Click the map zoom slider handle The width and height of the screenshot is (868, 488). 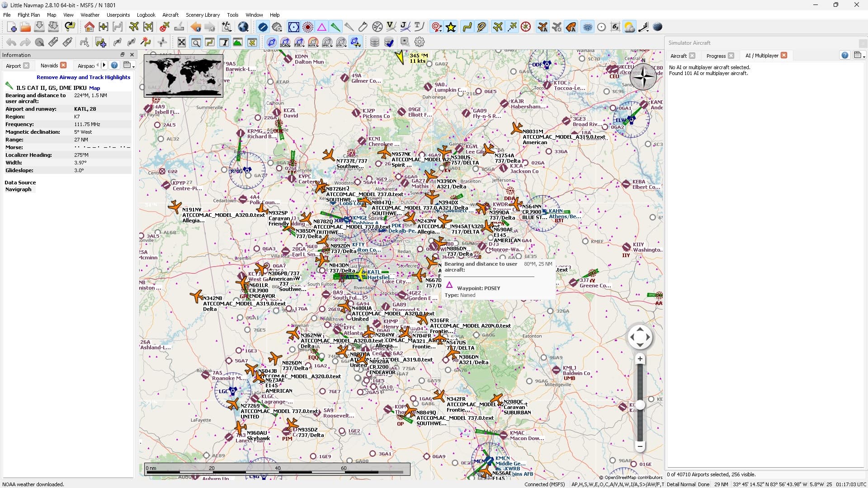tap(640, 405)
